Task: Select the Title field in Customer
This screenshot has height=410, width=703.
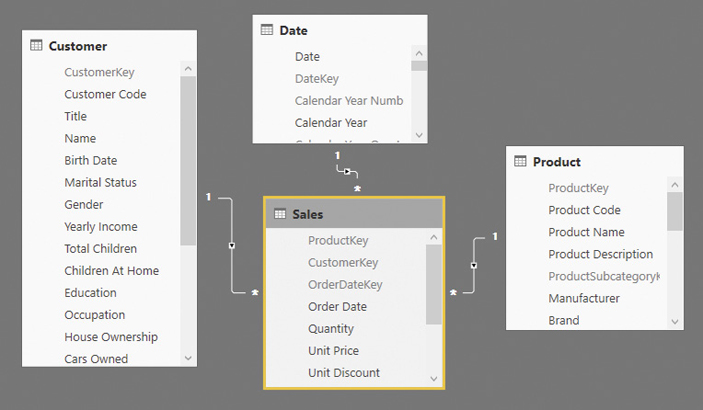Action: click(x=75, y=116)
